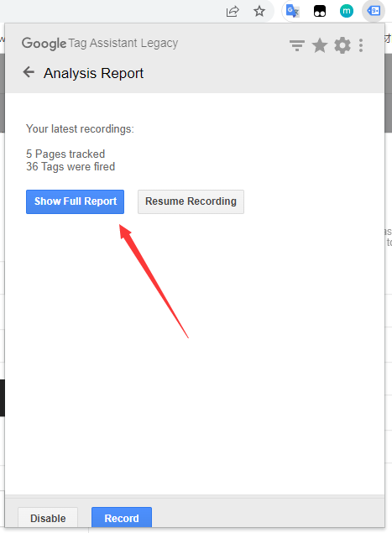
Task: Click the '5 Pages tracked' text
Action: (65, 154)
